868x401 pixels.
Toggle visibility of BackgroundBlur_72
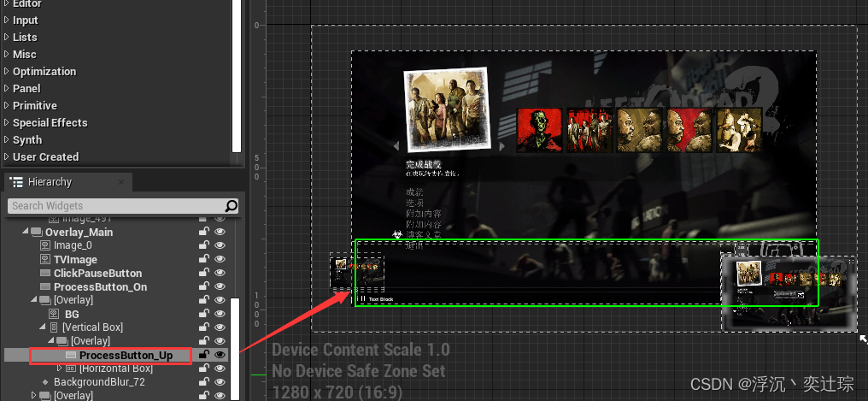coord(220,382)
